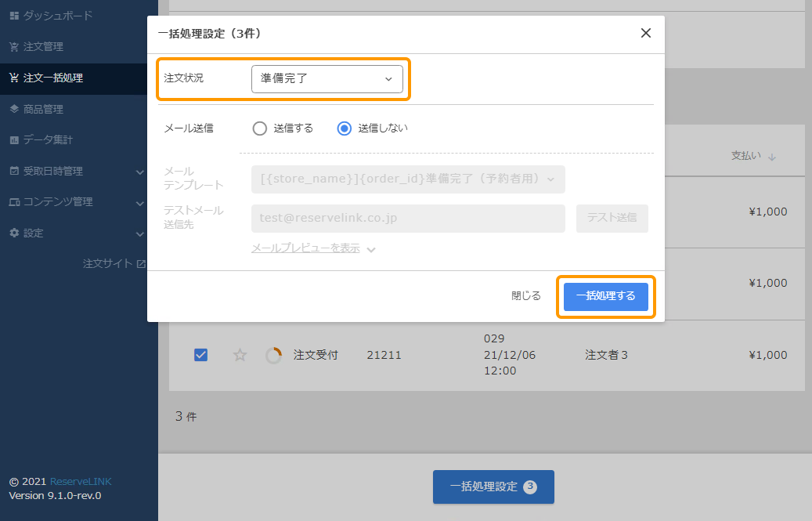Click the sort arrow next to 支払い
812x521 pixels.
tap(772, 157)
